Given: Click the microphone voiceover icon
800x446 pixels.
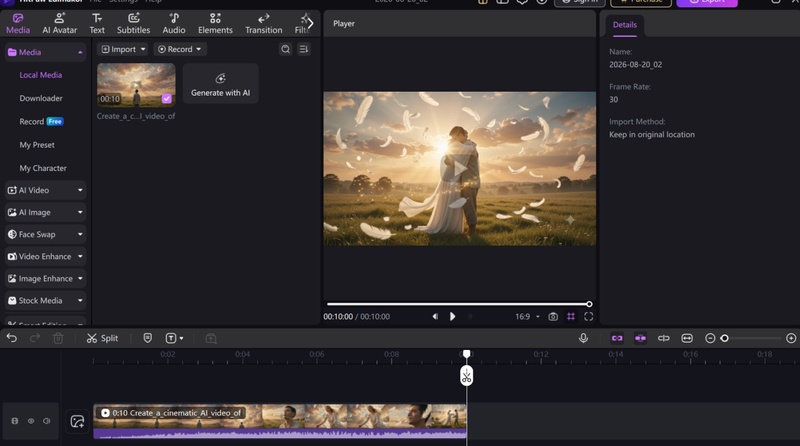Looking at the screenshot, I should (x=583, y=338).
